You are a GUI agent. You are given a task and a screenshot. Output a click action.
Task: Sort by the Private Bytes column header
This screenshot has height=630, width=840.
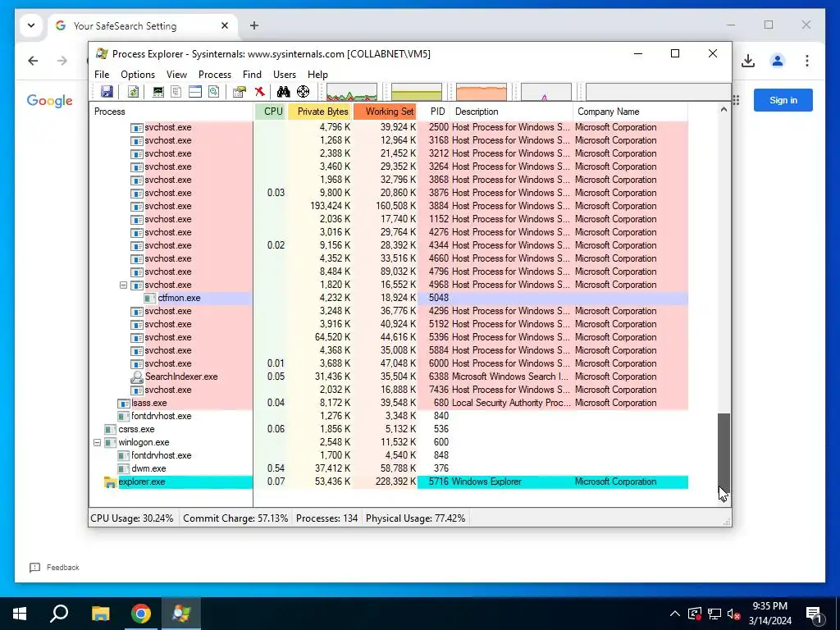321,112
